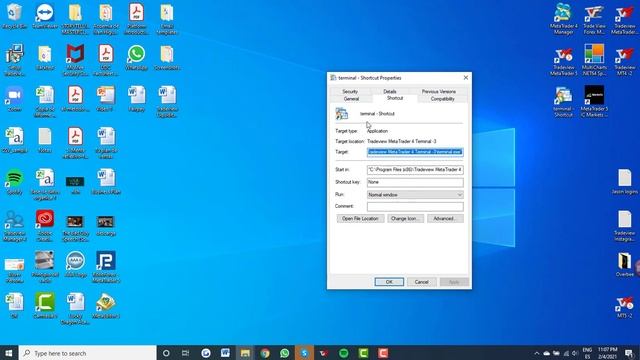Image resolution: width=640 pixels, height=360 pixels.
Task: Open the green Camtasia taskbar icon
Action: click(363, 353)
